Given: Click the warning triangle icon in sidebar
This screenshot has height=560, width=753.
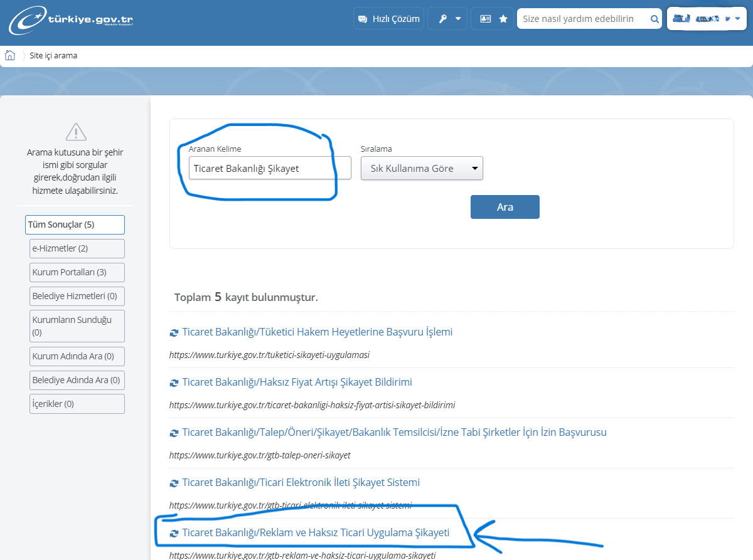Looking at the screenshot, I should click(75, 132).
